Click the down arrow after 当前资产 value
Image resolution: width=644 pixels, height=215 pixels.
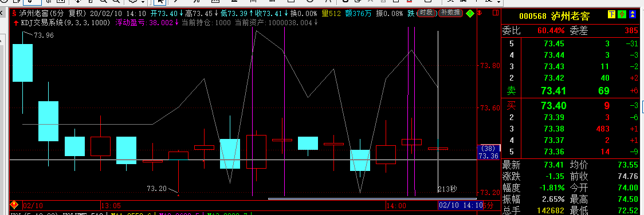point(316,23)
